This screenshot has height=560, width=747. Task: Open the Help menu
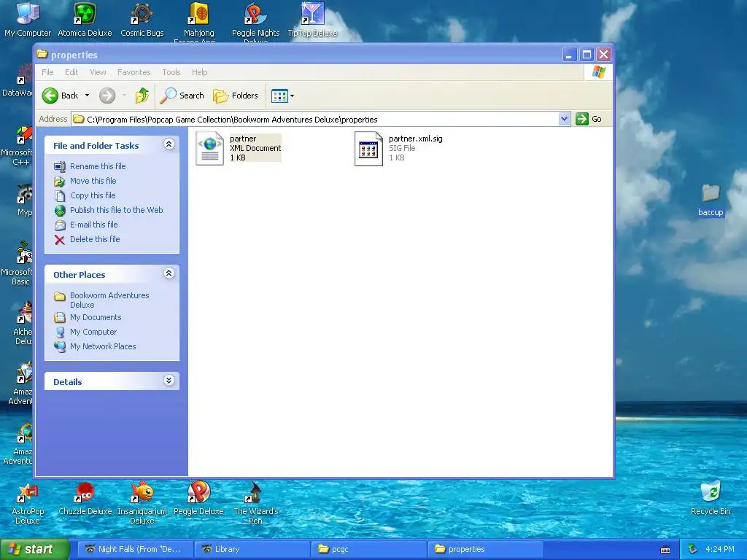200,72
